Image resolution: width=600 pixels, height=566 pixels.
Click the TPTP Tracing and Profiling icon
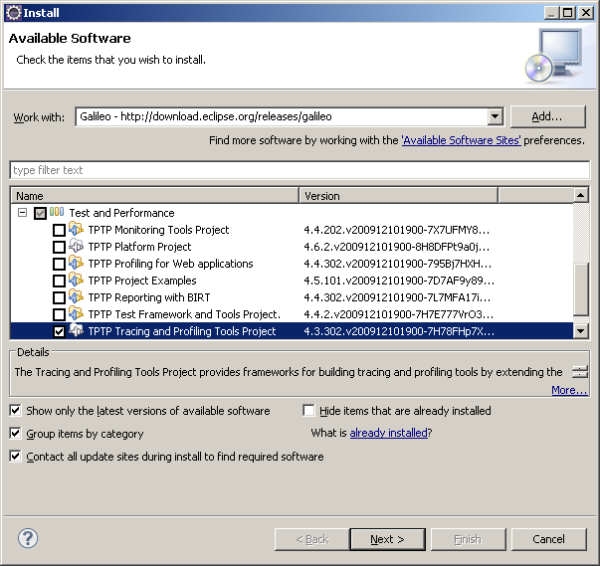pyautogui.click(x=76, y=330)
